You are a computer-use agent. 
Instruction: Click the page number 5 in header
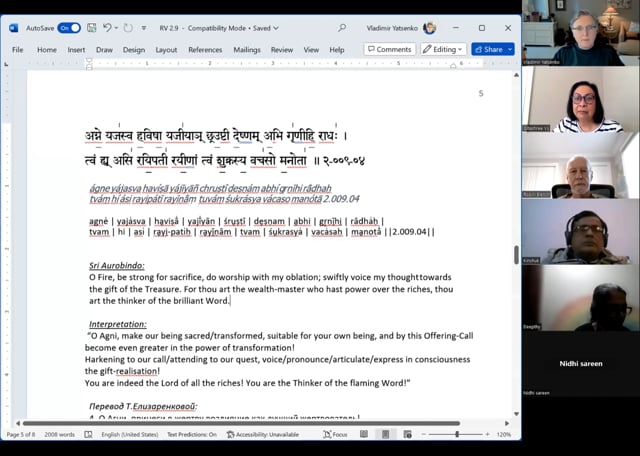(481, 93)
